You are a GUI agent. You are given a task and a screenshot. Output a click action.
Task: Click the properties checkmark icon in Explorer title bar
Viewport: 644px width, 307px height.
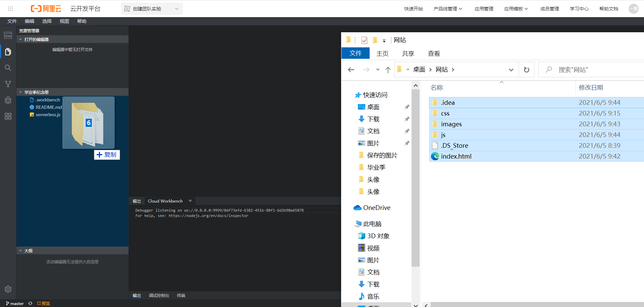pyautogui.click(x=364, y=40)
